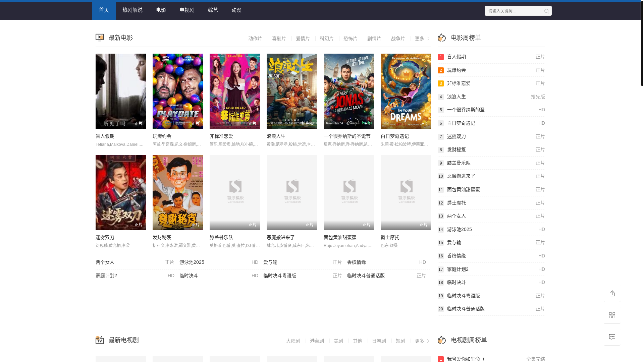Select rank 3 非标准恋爱 in weekly chart

491,83
